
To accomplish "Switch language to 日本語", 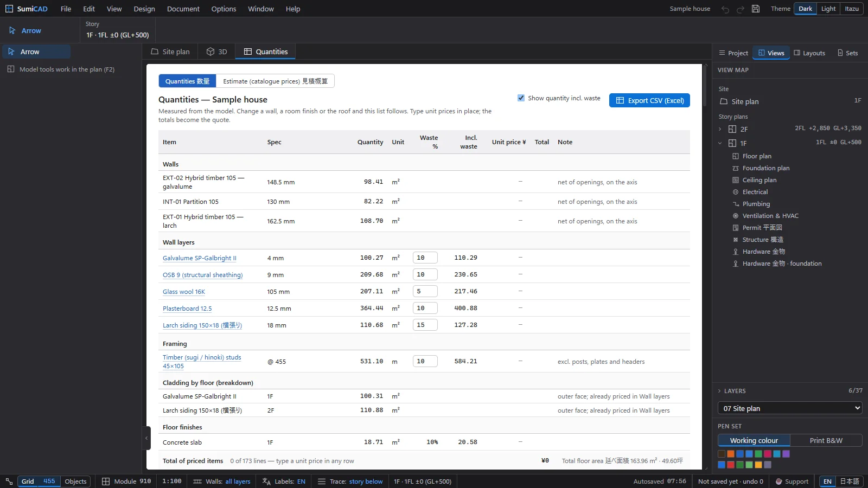I will 849,481.
